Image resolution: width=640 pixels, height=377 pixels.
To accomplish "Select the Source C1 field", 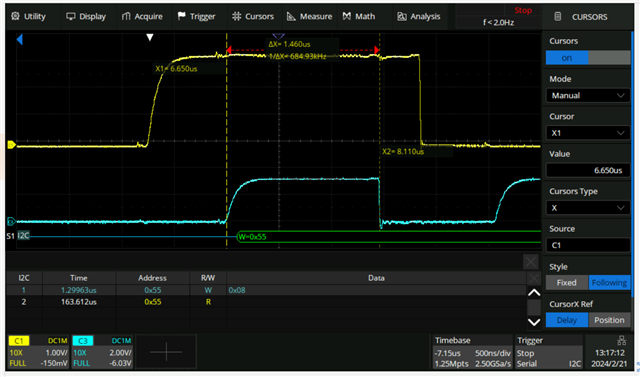I will 588,245.
